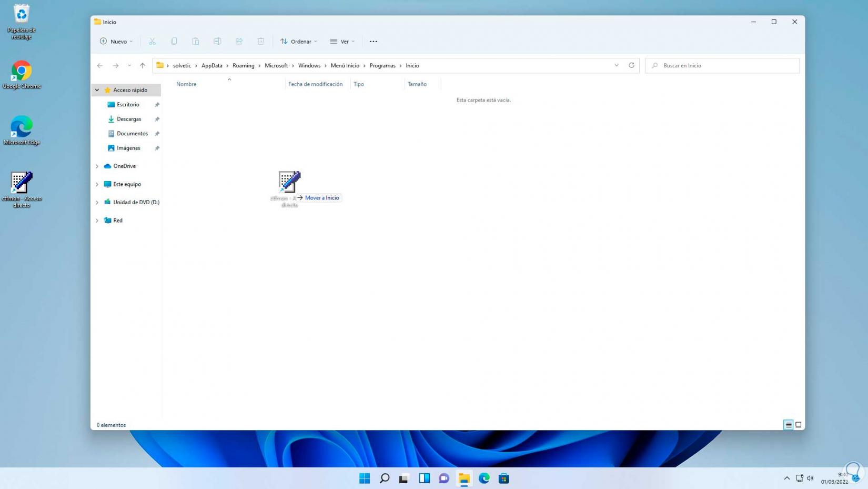868x489 pixels.
Task: Open the three-dots more options menu
Action: [x=373, y=42]
